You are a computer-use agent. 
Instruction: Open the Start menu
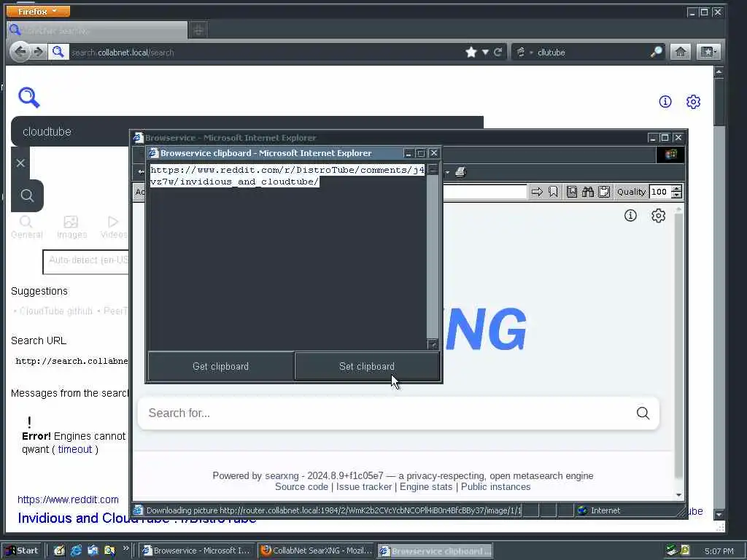tap(22, 551)
